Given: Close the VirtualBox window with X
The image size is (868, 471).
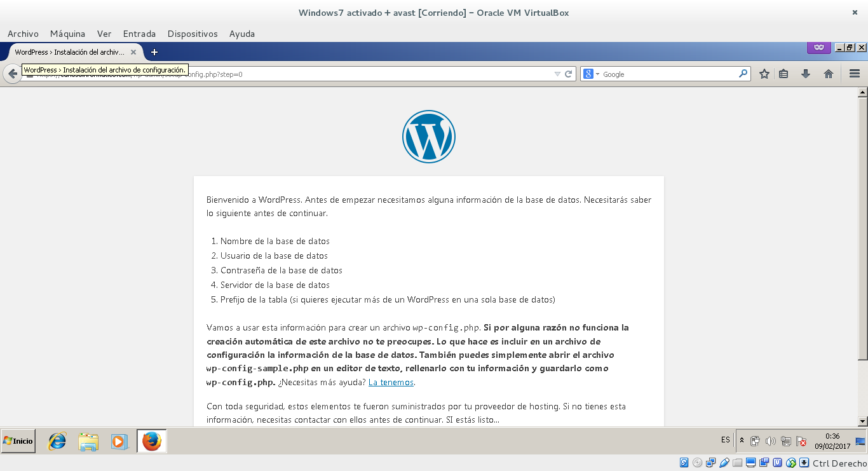Looking at the screenshot, I should (855, 13).
